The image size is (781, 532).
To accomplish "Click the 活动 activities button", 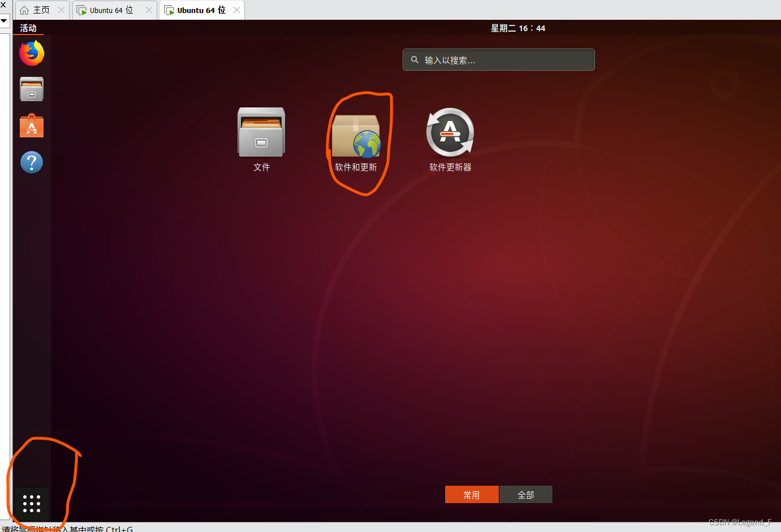I will (28, 28).
